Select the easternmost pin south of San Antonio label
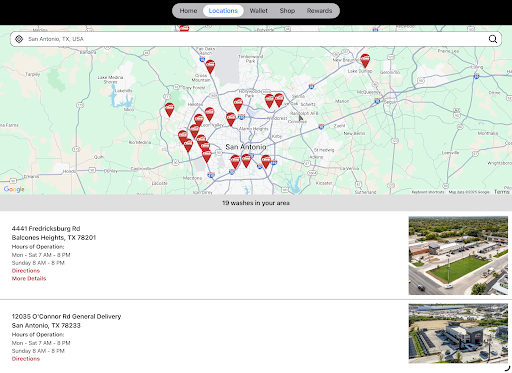Screen dimensions: 512x373 coord(266,162)
